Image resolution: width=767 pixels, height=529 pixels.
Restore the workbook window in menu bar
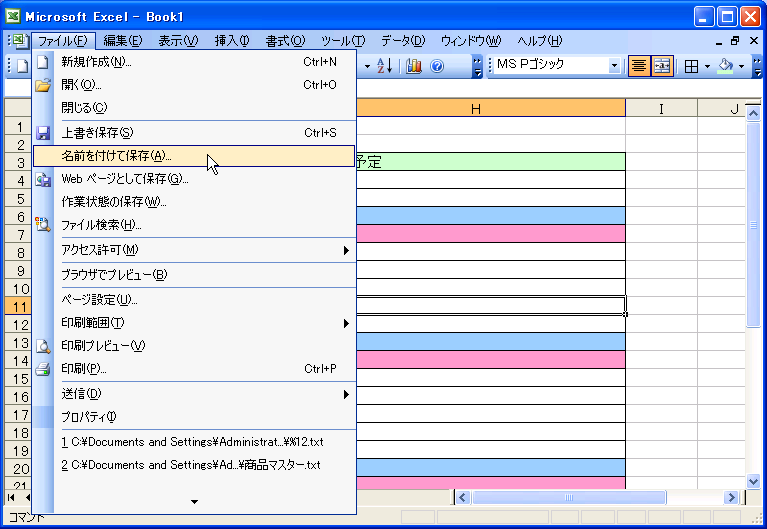(735, 41)
